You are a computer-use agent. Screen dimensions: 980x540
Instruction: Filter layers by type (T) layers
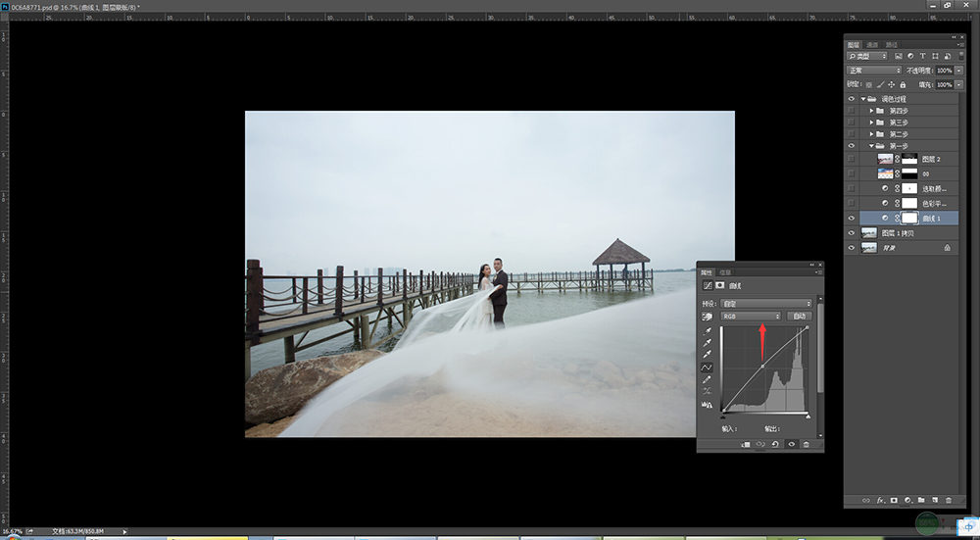tap(922, 56)
